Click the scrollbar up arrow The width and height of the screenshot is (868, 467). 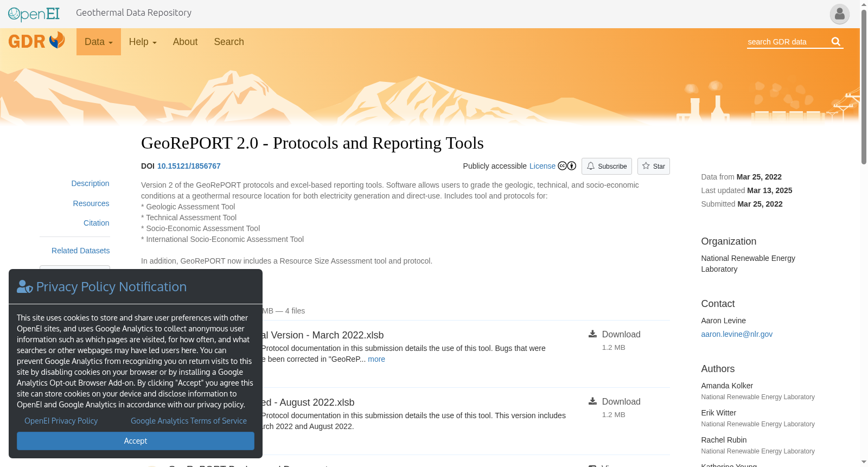coord(864,4)
